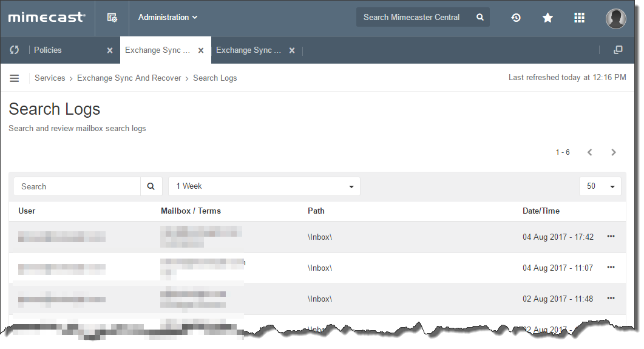Click the Date/Time column header
Image resolution: width=644 pixels, height=349 pixels.
(x=541, y=211)
